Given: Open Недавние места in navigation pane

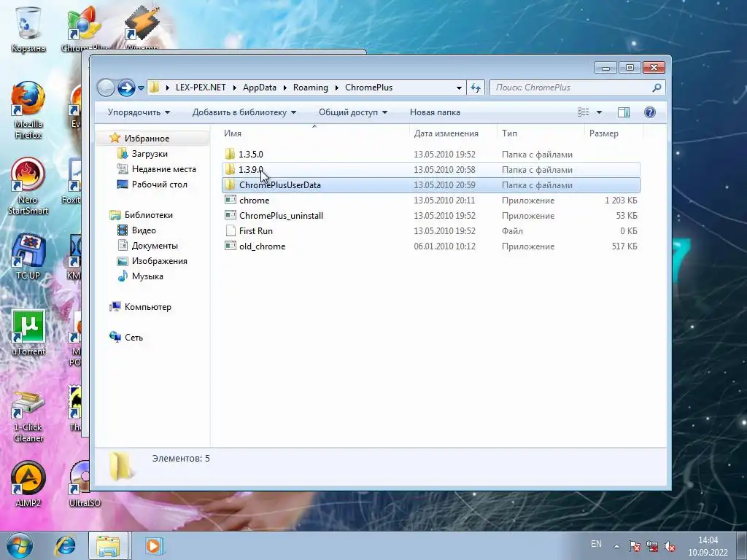Looking at the screenshot, I should click(163, 169).
